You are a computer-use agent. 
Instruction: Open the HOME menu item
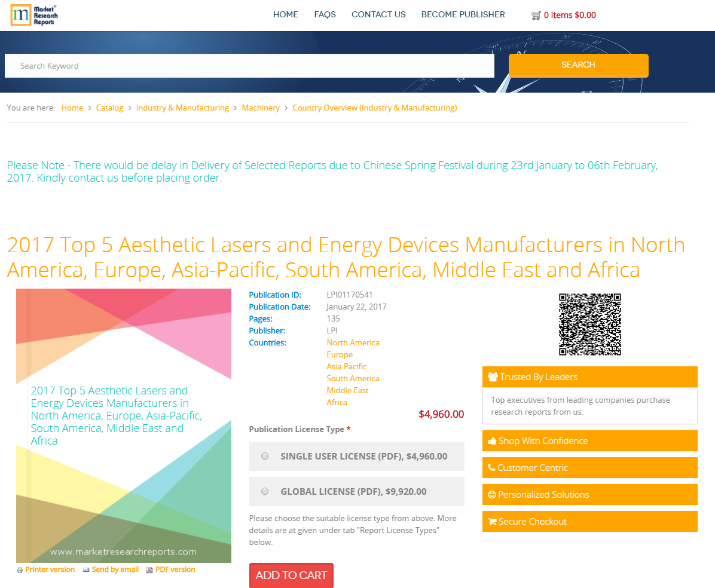pos(285,14)
